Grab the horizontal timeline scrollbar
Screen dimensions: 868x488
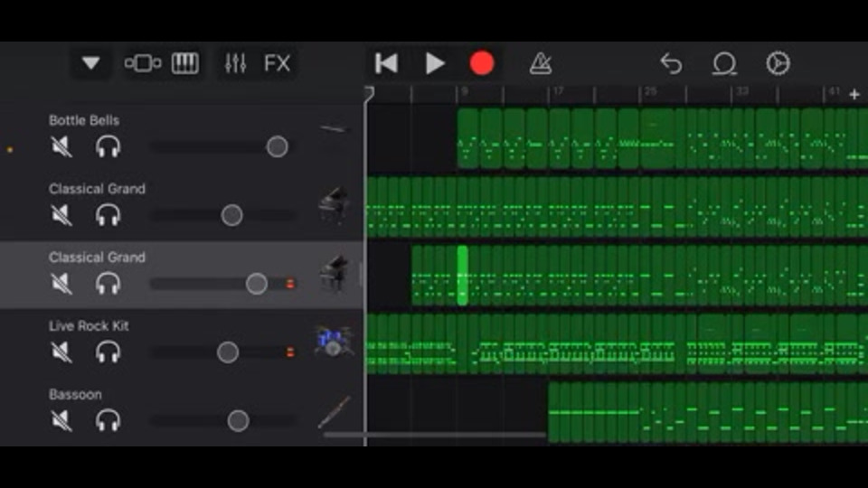click(x=435, y=435)
